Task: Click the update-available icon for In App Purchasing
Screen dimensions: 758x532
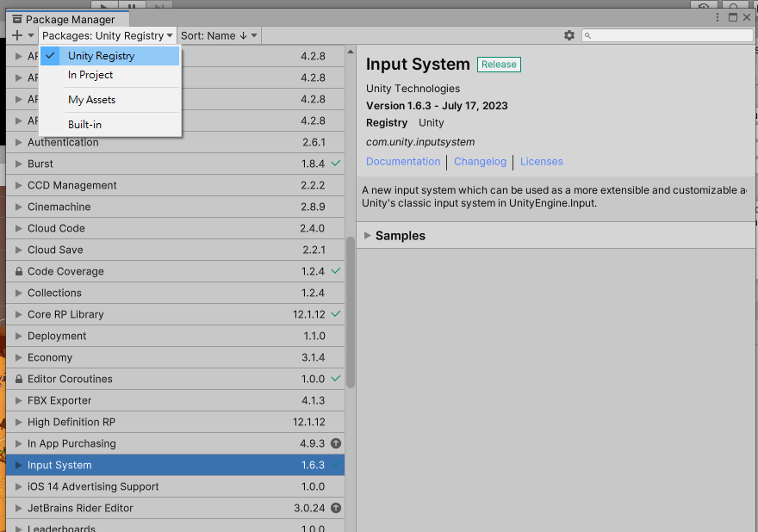Action: pyautogui.click(x=336, y=443)
